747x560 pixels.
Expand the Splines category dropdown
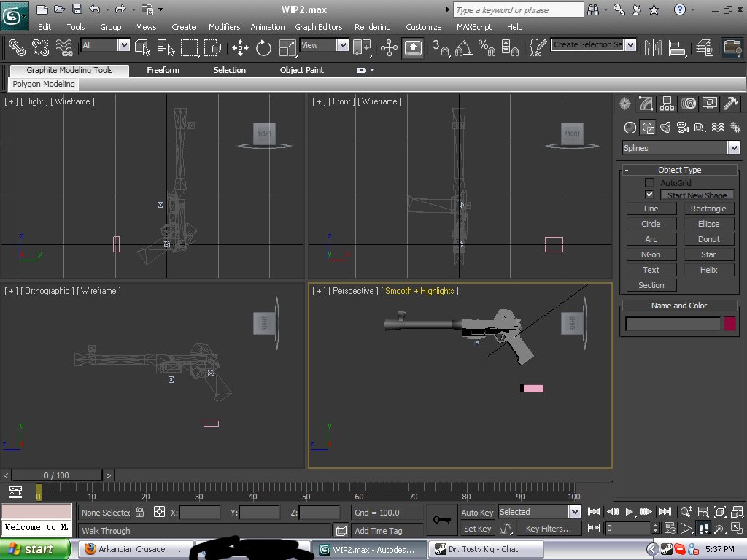733,148
